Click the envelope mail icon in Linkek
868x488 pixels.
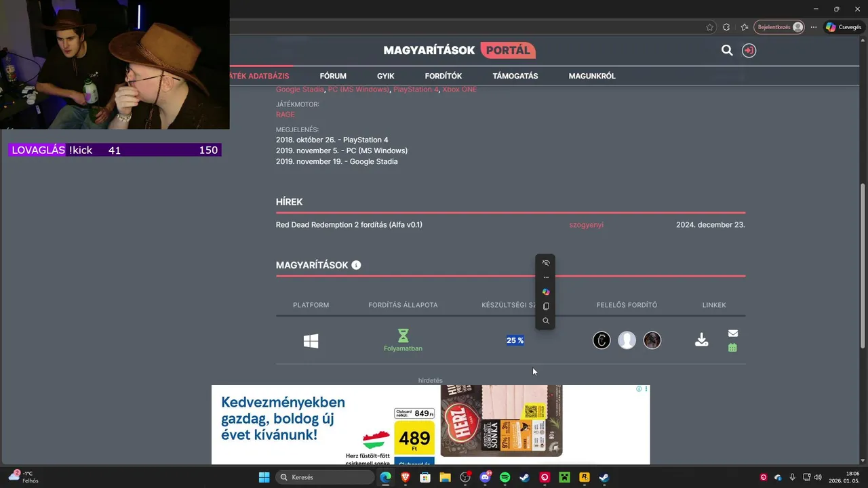coord(733,333)
